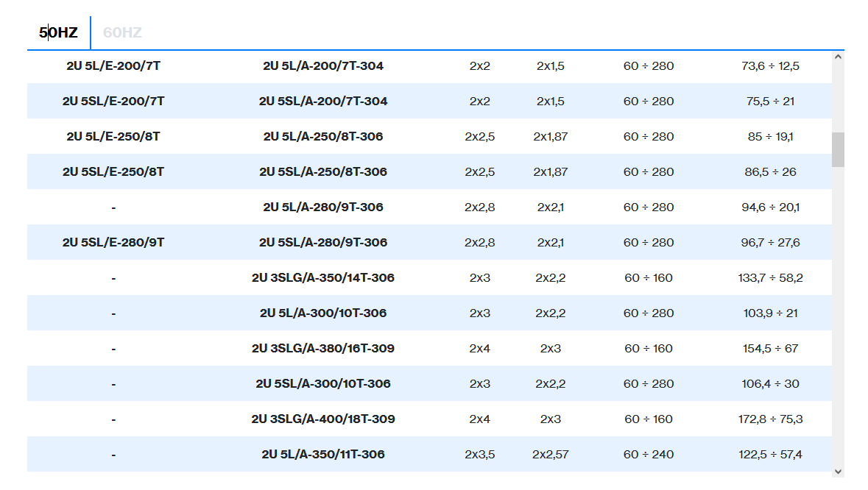The width and height of the screenshot is (868, 490).
Task: Select model 2U 5SL/E-280/9T
Action: tap(113, 242)
